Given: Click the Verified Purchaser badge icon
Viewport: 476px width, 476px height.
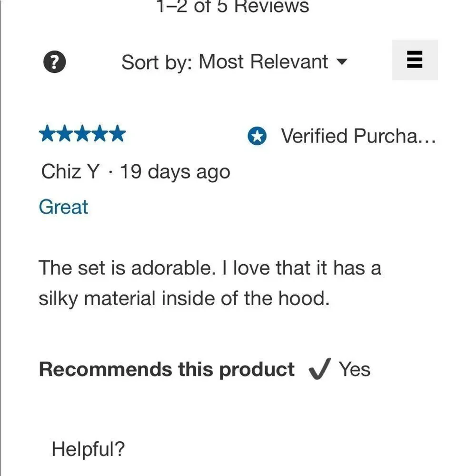Looking at the screenshot, I should click(257, 136).
